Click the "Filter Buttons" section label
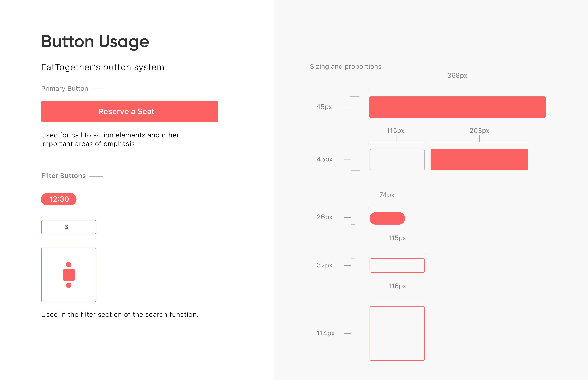Image resolution: width=588 pixels, height=380 pixels. [64, 176]
